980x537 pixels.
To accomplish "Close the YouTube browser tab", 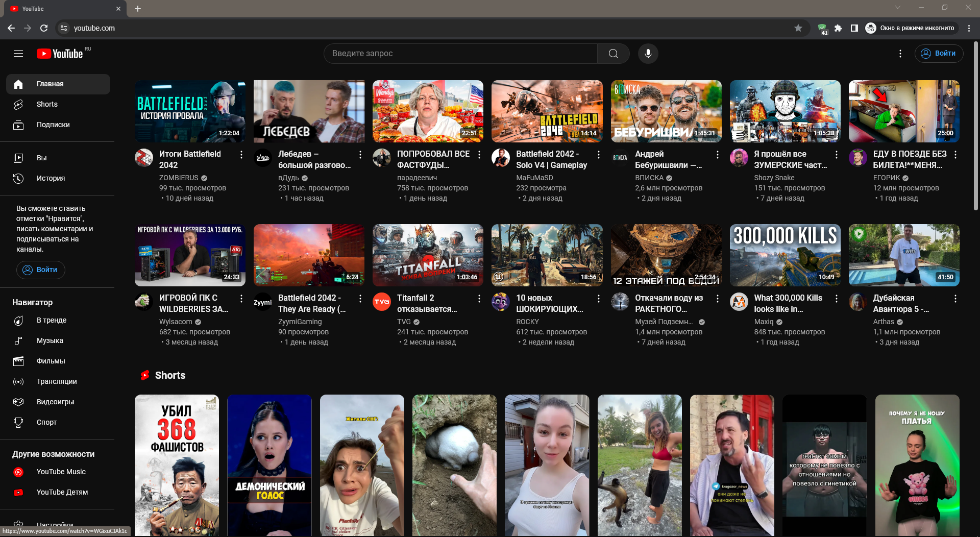I will point(118,9).
